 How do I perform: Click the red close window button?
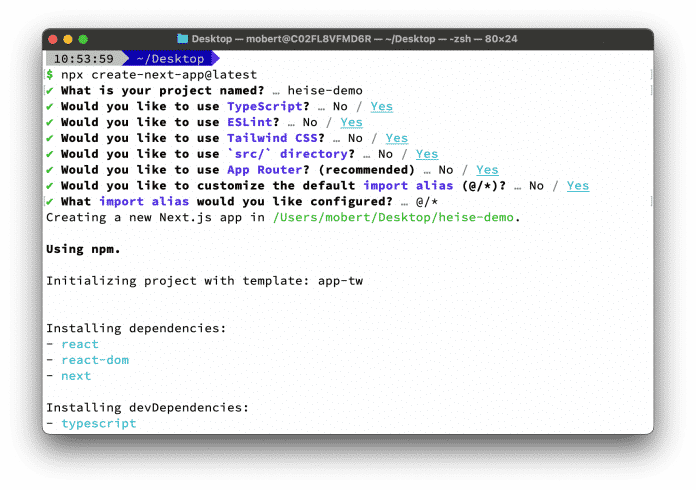[x=53, y=39]
